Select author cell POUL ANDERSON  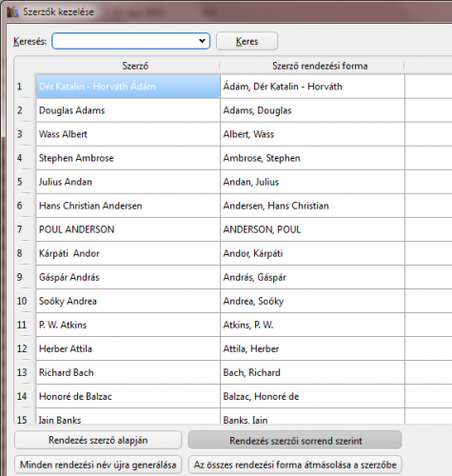point(128,229)
